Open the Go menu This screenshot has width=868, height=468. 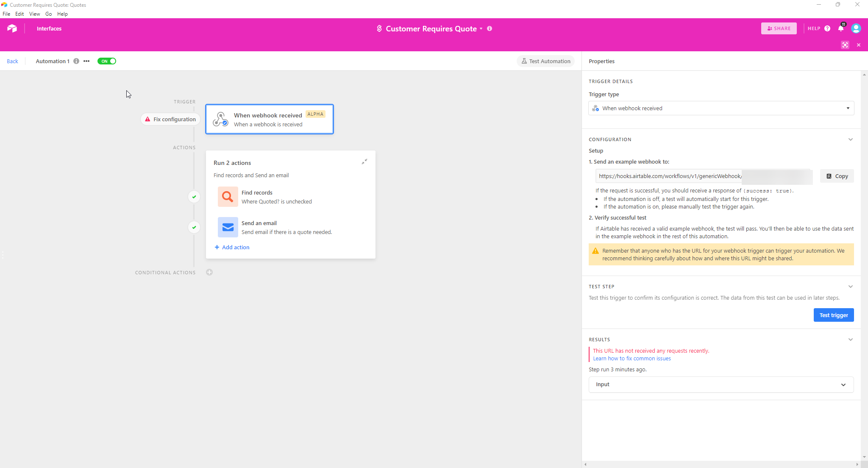click(48, 14)
